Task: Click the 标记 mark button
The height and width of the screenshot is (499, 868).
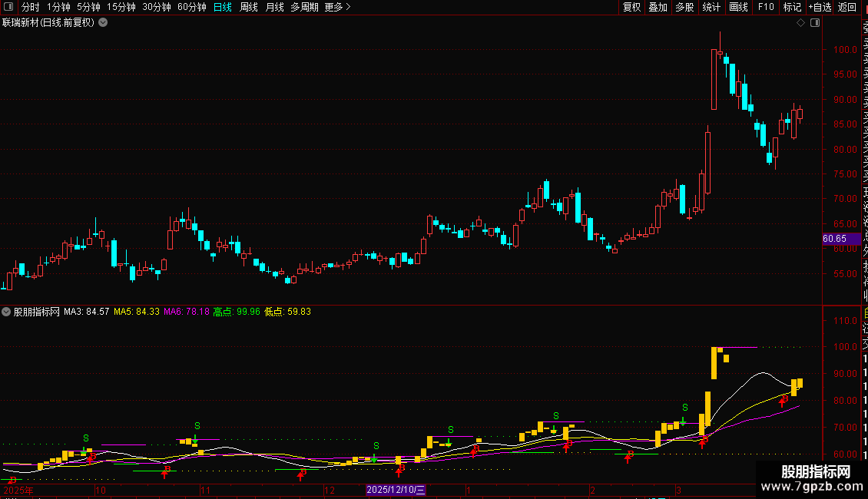Action: [792, 7]
